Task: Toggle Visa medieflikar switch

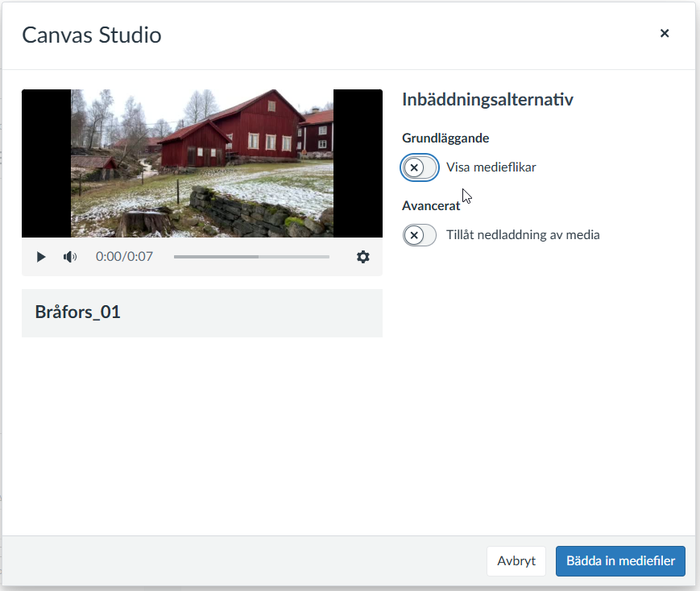Action: [x=420, y=167]
